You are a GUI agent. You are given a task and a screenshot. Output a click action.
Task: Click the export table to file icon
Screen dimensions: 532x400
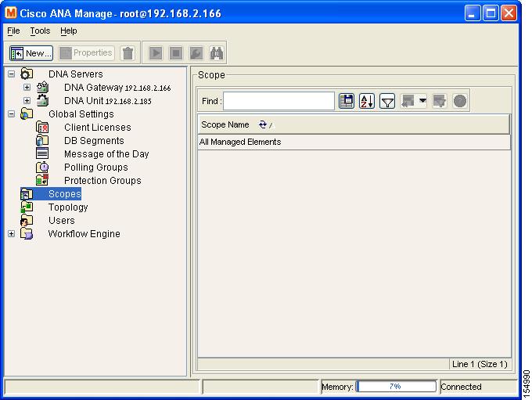click(x=347, y=101)
